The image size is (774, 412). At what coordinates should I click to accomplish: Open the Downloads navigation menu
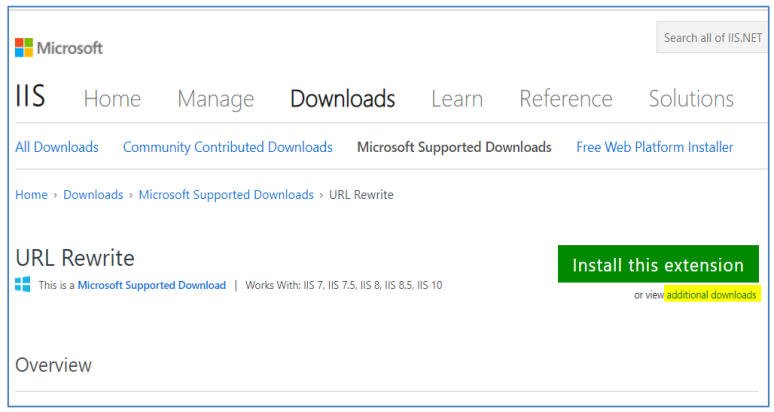point(343,99)
